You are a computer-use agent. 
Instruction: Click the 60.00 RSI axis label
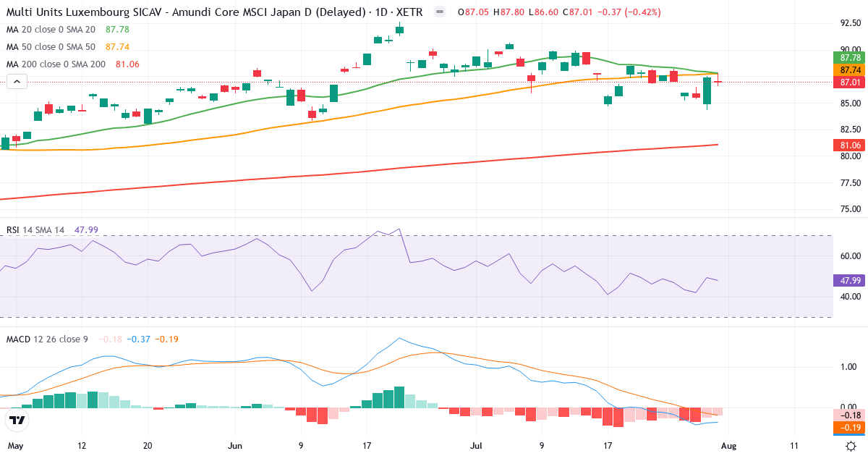(851, 256)
